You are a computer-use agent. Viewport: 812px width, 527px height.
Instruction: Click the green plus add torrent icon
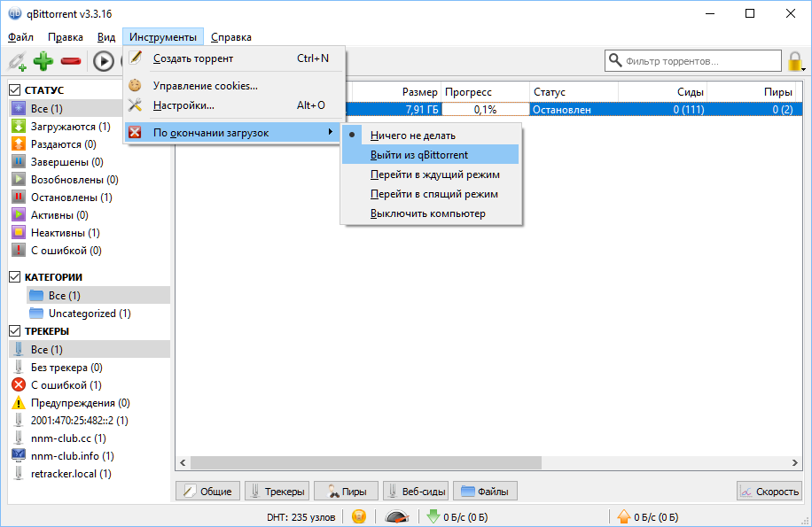(x=43, y=61)
